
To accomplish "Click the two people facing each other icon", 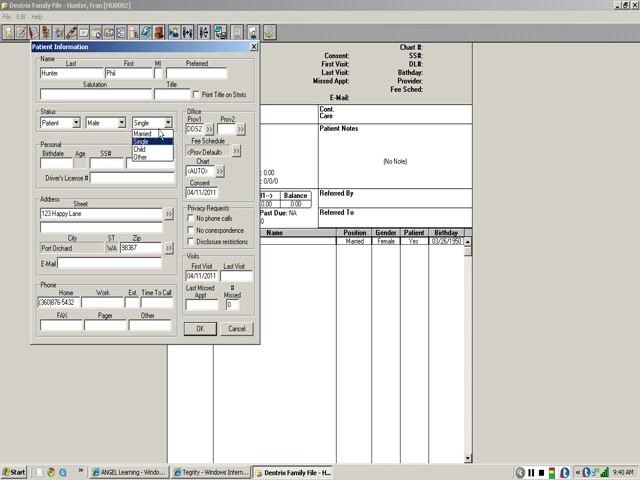I will coord(188,32).
